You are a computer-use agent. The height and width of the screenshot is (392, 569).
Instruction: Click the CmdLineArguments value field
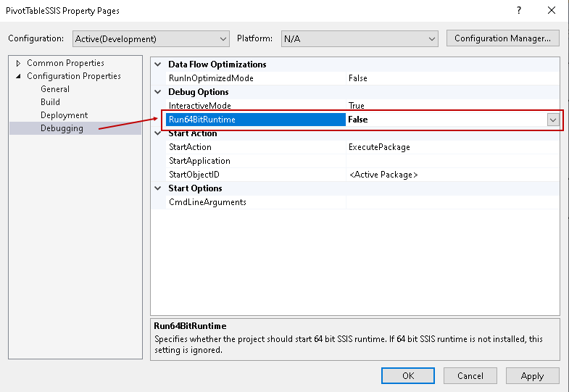coord(452,202)
